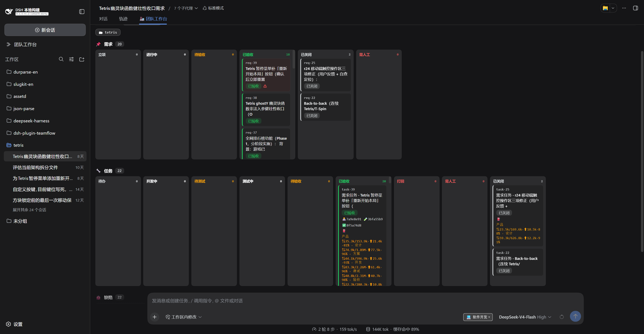Click the 7a9e8e91 agent icon on task-39
The image size is (644, 334).
point(344,219)
